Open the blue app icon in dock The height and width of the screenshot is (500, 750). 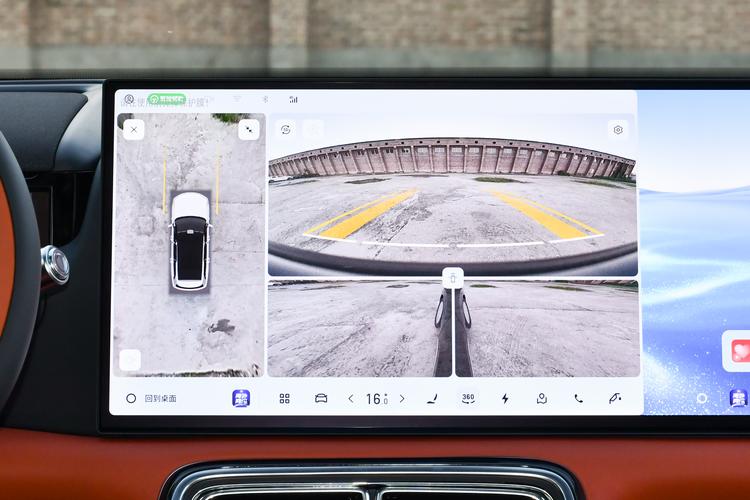coord(241,398)
